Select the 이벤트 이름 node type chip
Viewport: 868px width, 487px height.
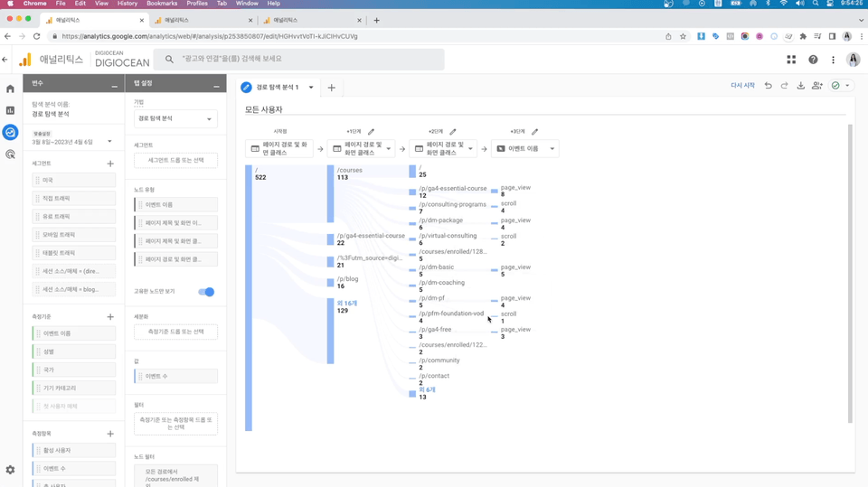pos(175,205)
